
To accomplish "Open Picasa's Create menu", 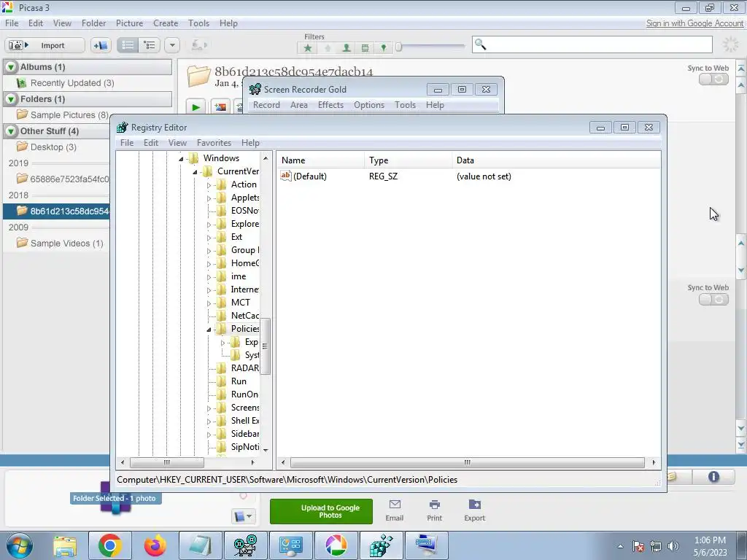I will point(166,23).
